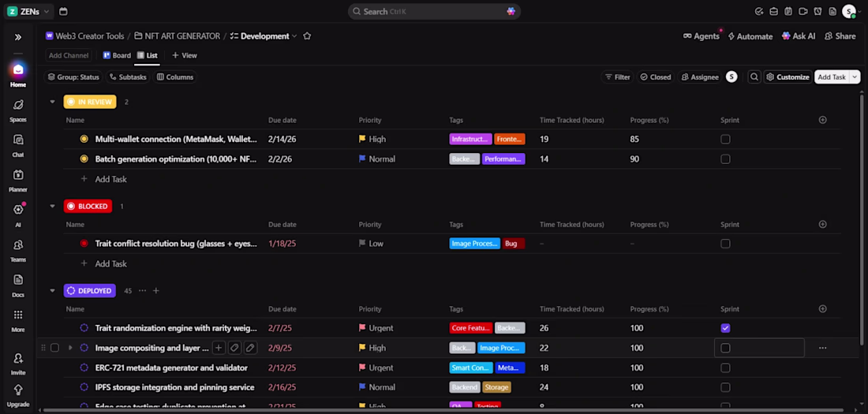Open Spaces in the sidebar

17,110
